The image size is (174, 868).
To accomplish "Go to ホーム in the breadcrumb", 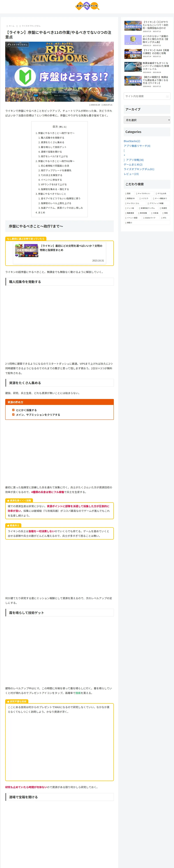I will 11,26.
